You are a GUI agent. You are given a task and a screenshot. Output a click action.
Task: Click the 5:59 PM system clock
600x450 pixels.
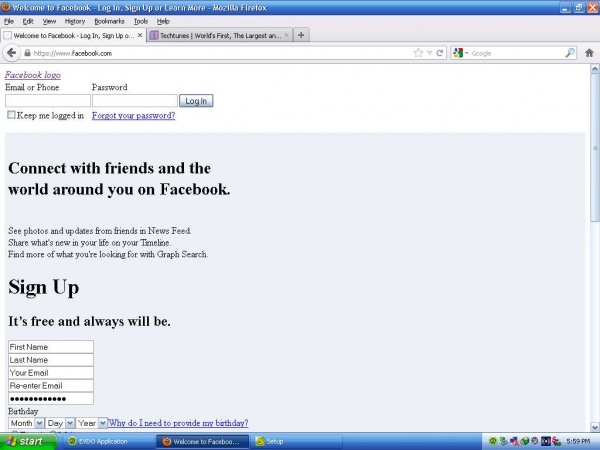coord(578,441)
